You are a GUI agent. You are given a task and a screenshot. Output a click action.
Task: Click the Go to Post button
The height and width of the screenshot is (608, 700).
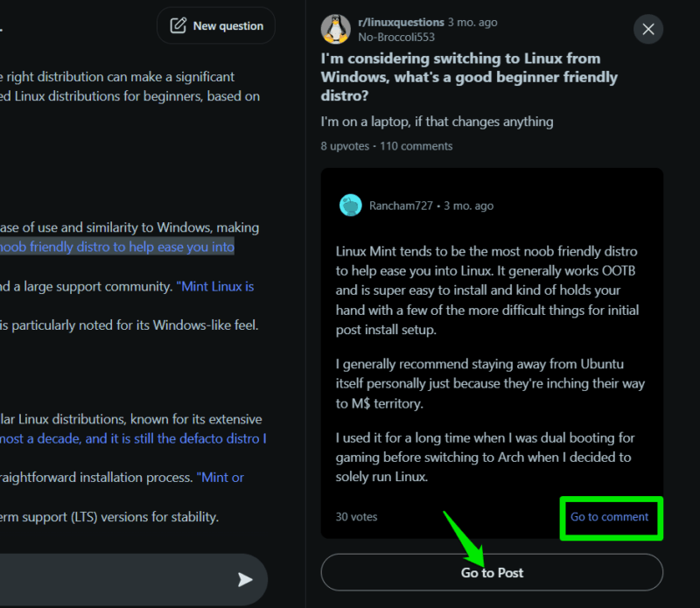point(491,572)
